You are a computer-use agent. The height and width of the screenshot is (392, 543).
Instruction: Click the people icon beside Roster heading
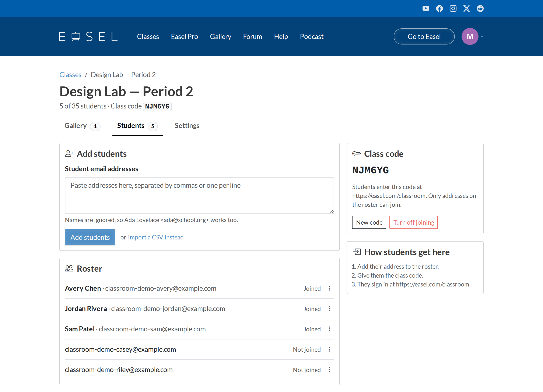pyautogui.click(x=69, y=268)
